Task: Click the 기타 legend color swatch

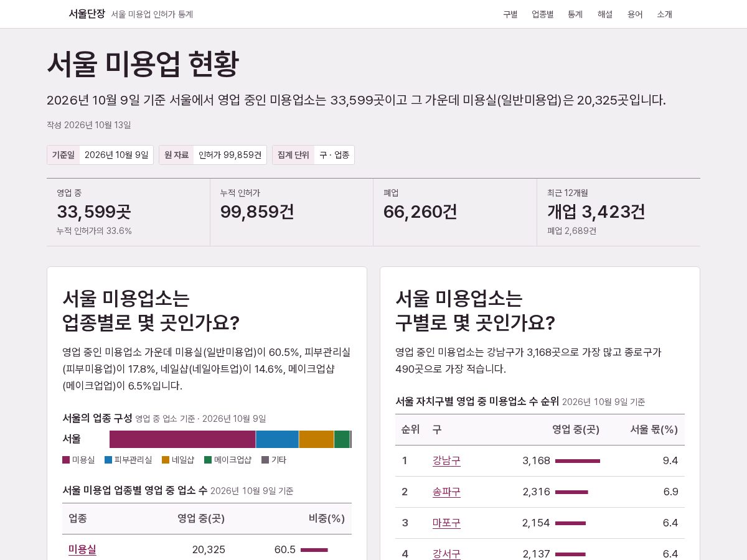Action: [x=265, y=460]
